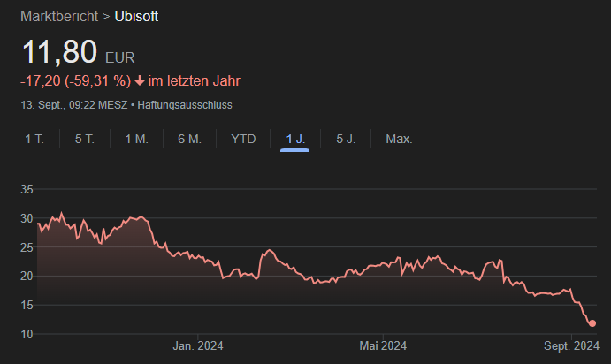Switch to the 1 M. range tab
Screen dimensions: 611x364
tap(136, 139)
